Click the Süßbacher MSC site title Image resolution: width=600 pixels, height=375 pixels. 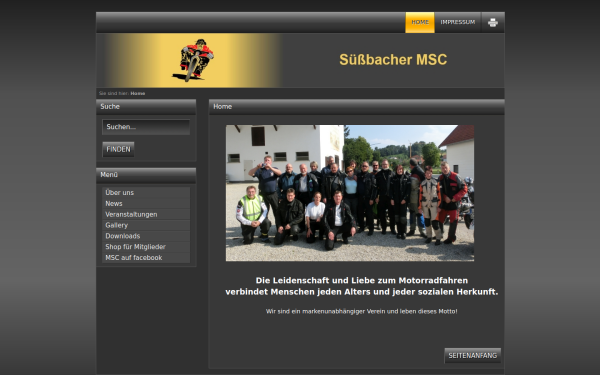393,60
